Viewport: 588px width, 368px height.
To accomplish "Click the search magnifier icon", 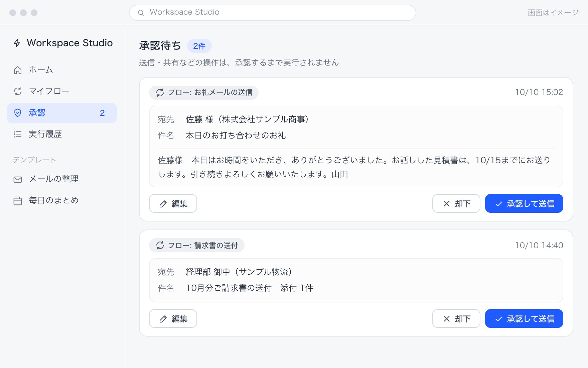I will point(141,13).
